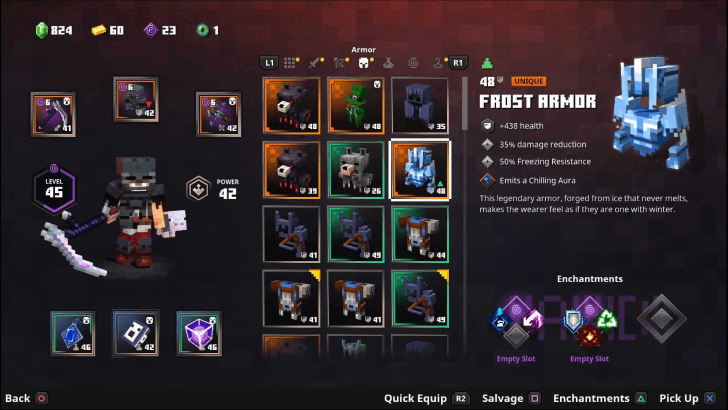Open the third locked enchantment slot
Image resolution: width=728 pixels, height=410 pixels.
(662, 319)
